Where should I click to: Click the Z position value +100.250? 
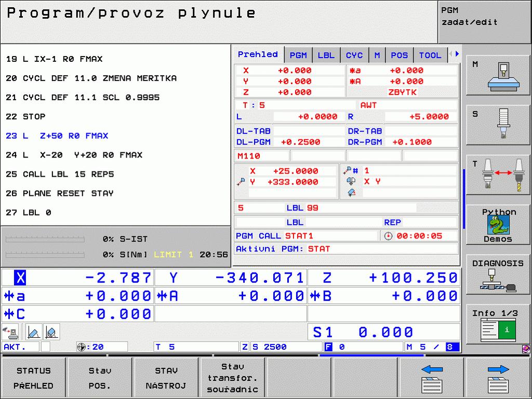[x=413, y=278]
